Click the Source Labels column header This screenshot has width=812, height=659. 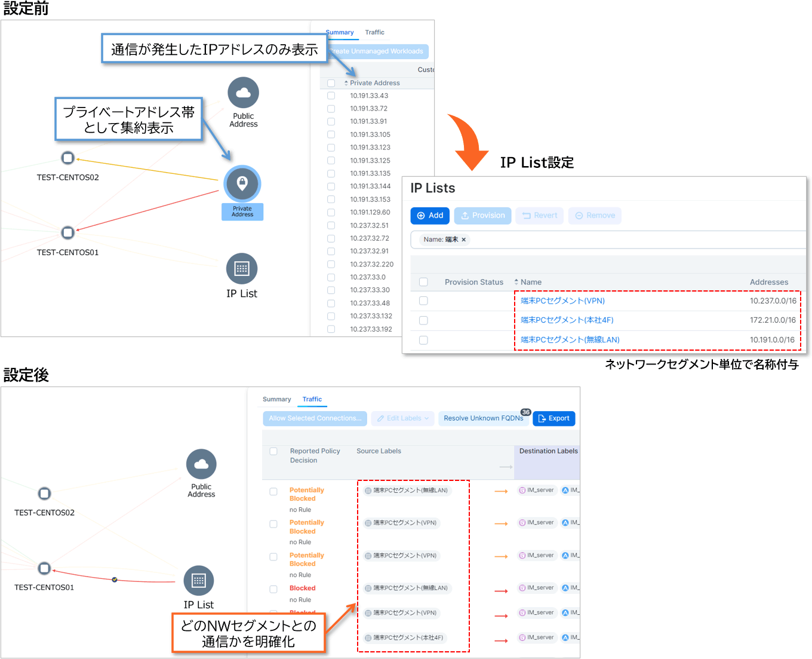coord(379,451)
